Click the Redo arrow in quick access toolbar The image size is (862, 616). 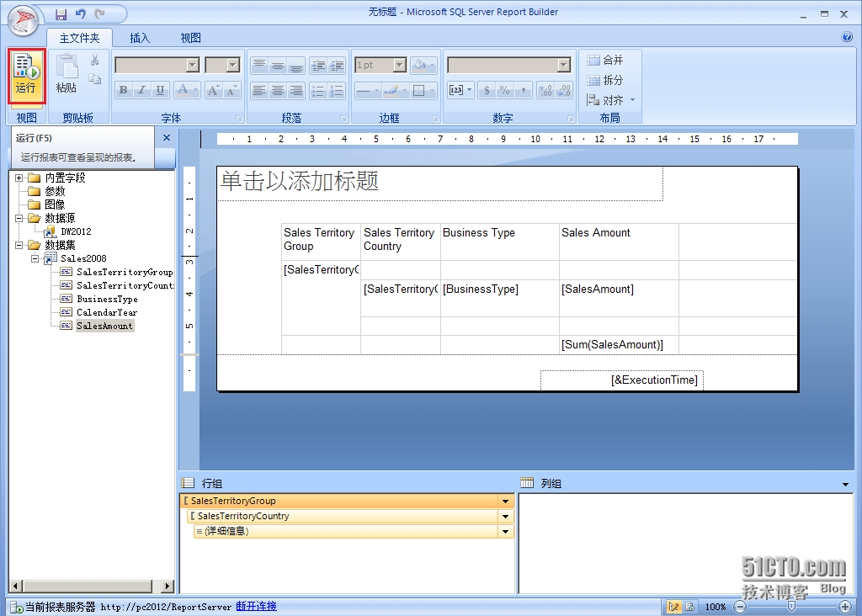(100, 13)
